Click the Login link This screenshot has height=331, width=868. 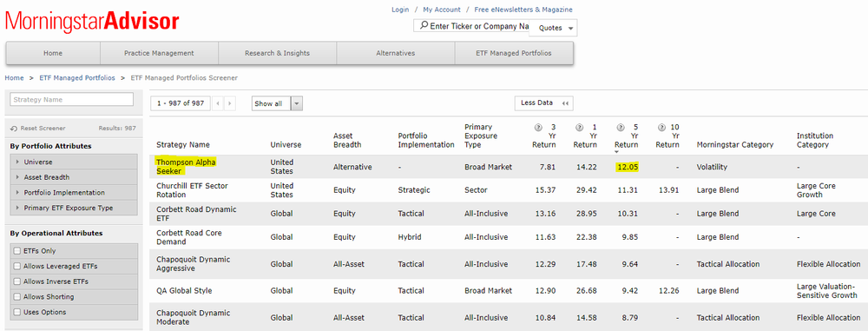[x=400, y=10]
